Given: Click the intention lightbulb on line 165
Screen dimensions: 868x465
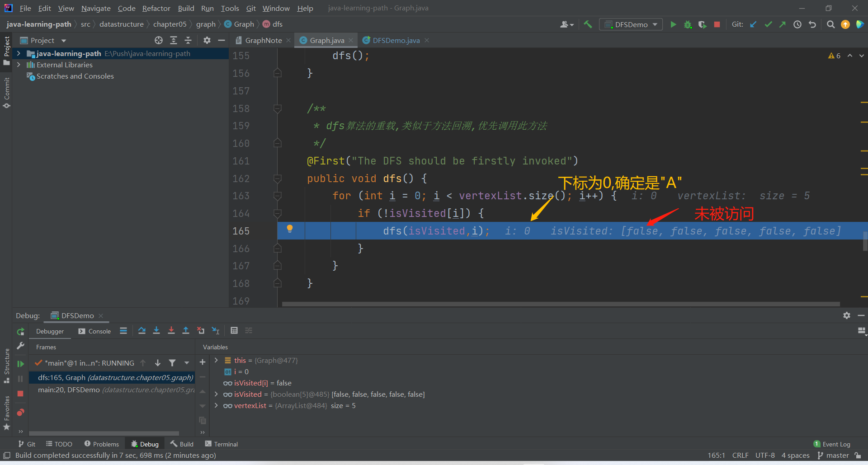Looking at the screenshot, I should point(290,229).
